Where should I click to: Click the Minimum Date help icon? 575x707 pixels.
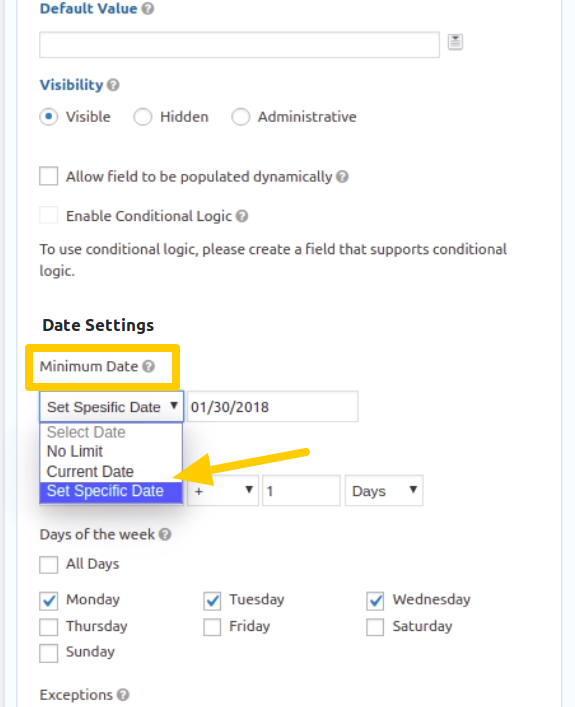(148, 366)
